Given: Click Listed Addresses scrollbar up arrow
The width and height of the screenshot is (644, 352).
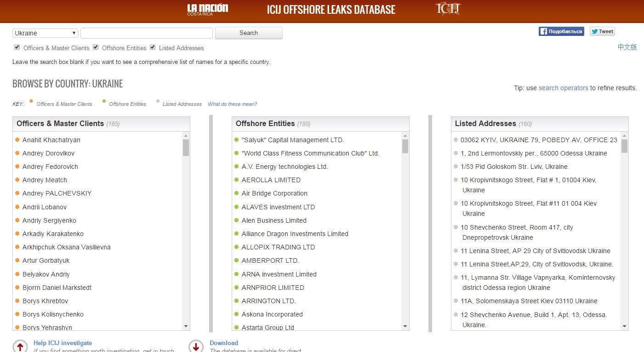Looking at the screenshot, I should 624,136.
